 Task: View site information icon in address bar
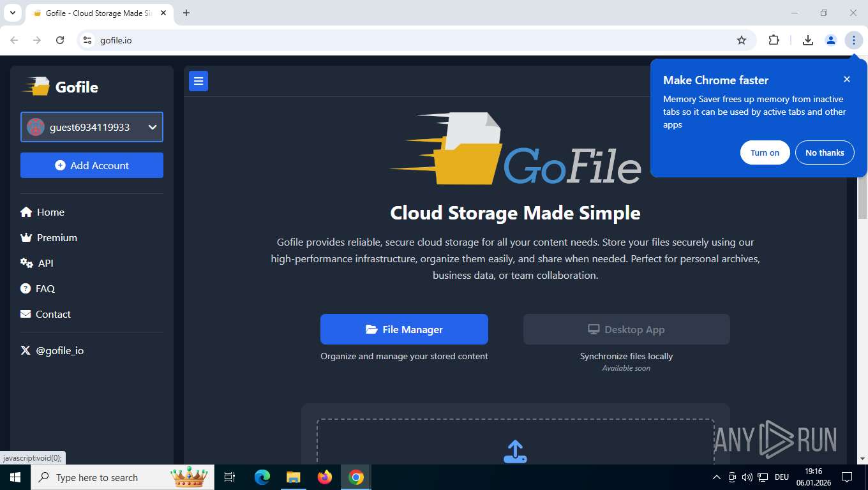pyautogui.click(x=88, y=40)
